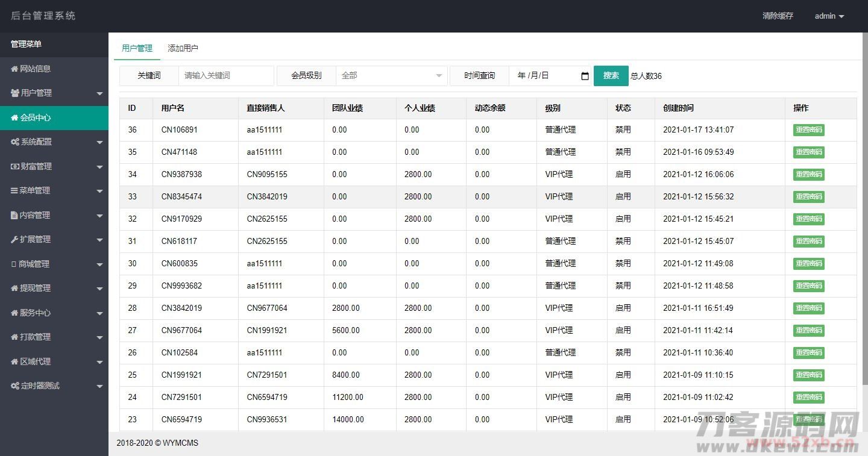Image resolution: width=868 pixels, height=456 pixels.
Task: Open the 会员级别 dropdown showing 全部
Action: 392,76
